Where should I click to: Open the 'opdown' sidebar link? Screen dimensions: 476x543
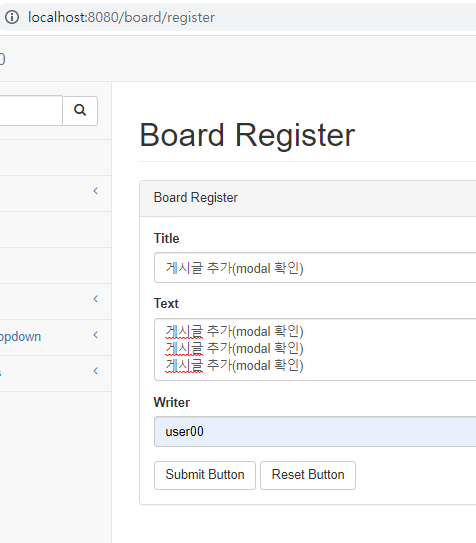tap(20, 337)
